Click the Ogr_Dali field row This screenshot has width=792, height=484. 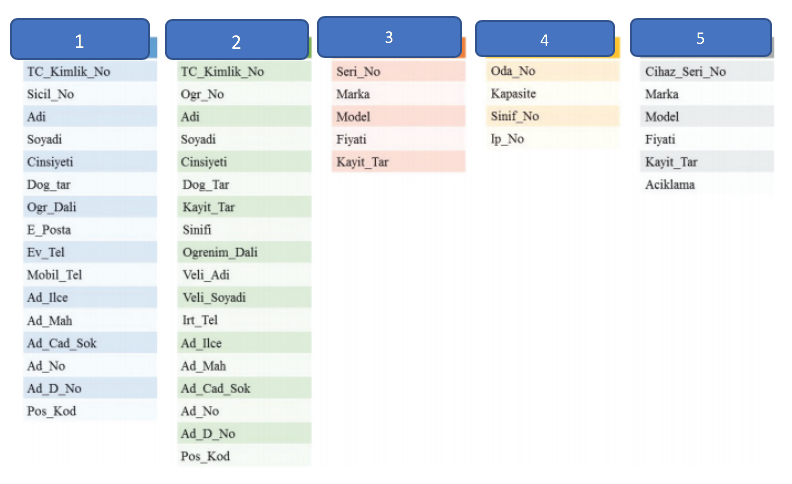coord(90,207)
